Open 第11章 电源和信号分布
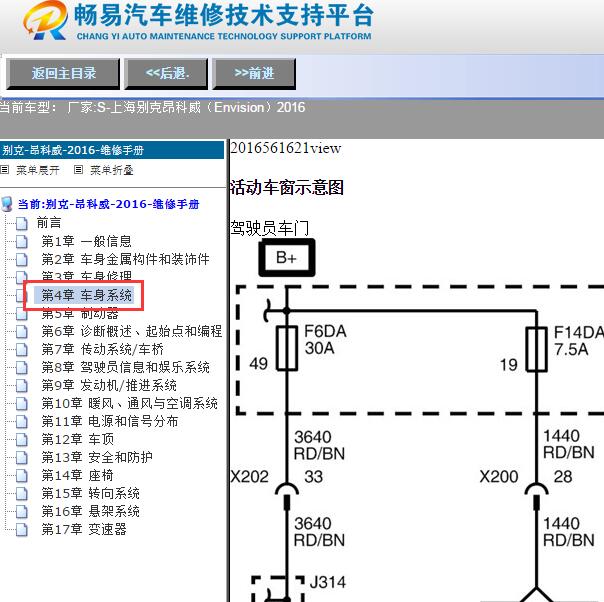Screen dimensions: 604x602 [110, 421]
